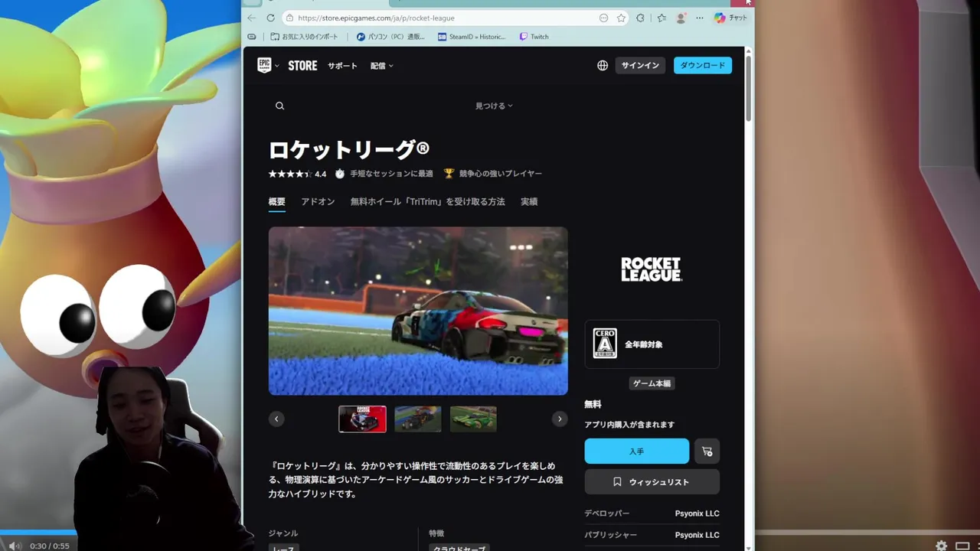Add game to cart icon button
Image resolution: width=980 pixels, height=551 pixels.
(707, 452)
